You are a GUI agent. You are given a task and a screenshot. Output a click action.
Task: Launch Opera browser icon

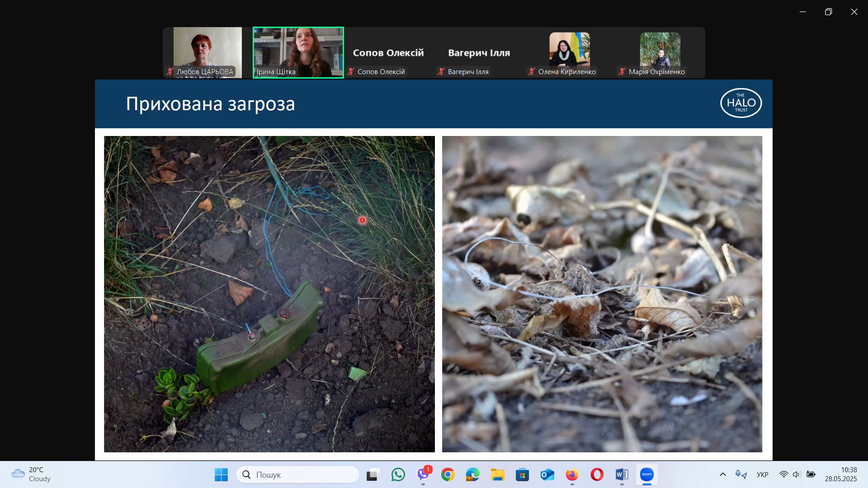pos(597,474)
